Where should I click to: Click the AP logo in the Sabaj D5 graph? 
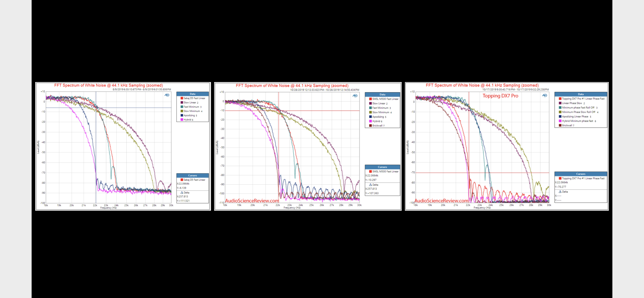[167, 95]
